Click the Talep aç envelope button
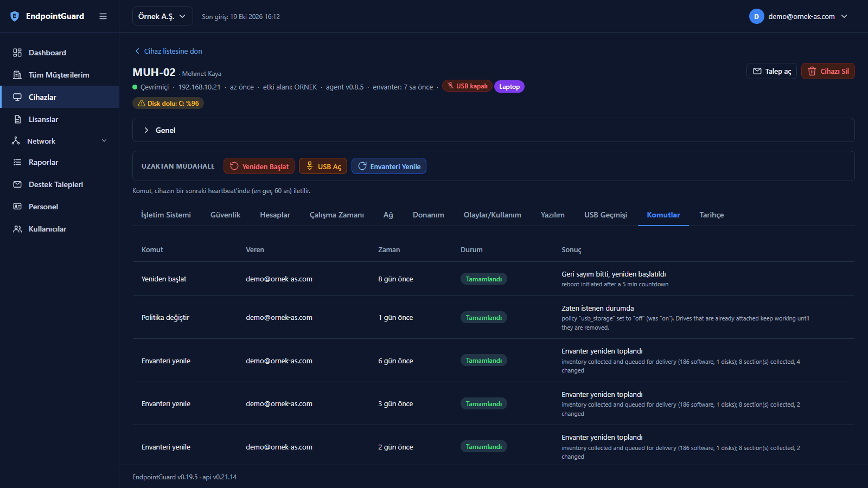The height and width of the screenshot is (488, 868). (x=771, y=71)
